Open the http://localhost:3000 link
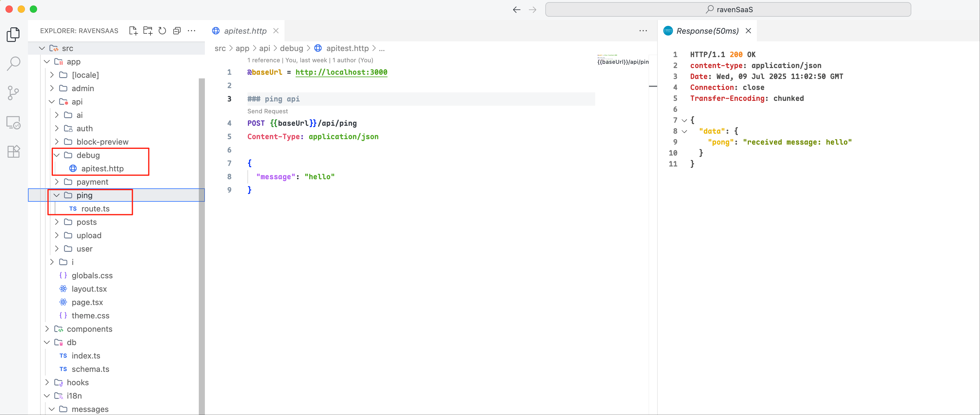 [x=341, y=72]
